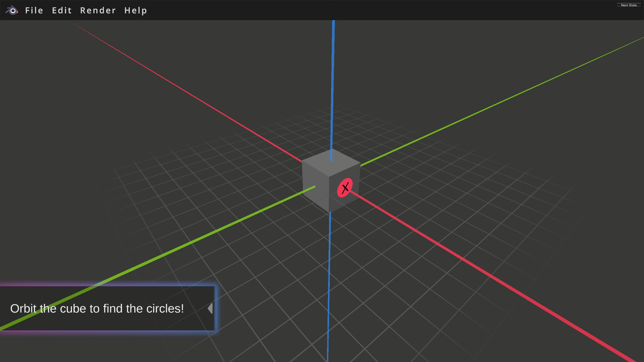This screenshot has height=362, width=644.
Task: Click the blue axis above the cube
Action: tap(332, 84)
